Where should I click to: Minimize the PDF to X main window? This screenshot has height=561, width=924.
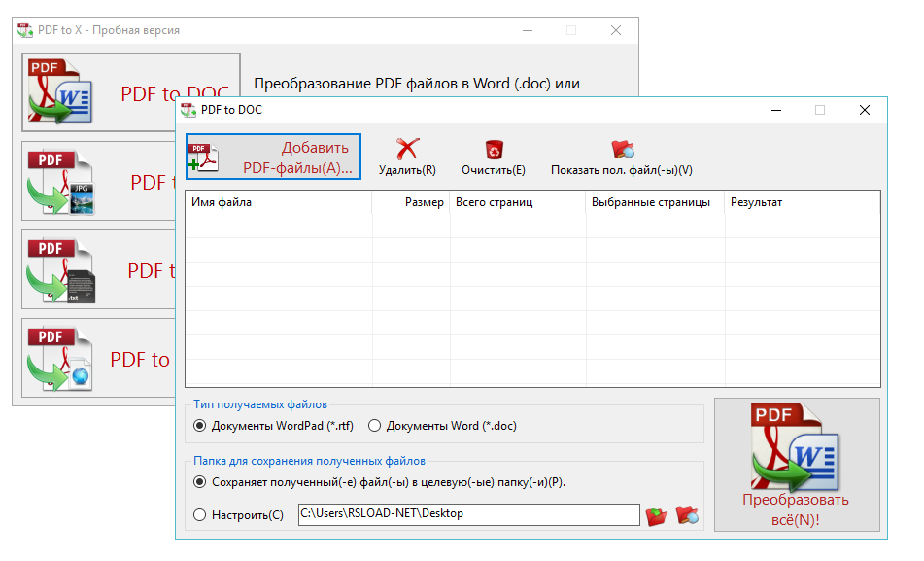(x=528, y=30)
